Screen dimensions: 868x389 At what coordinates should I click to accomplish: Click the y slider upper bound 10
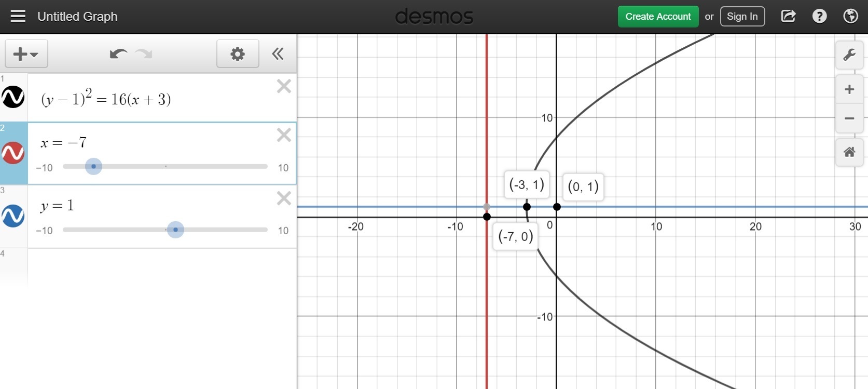pos(283,231)
